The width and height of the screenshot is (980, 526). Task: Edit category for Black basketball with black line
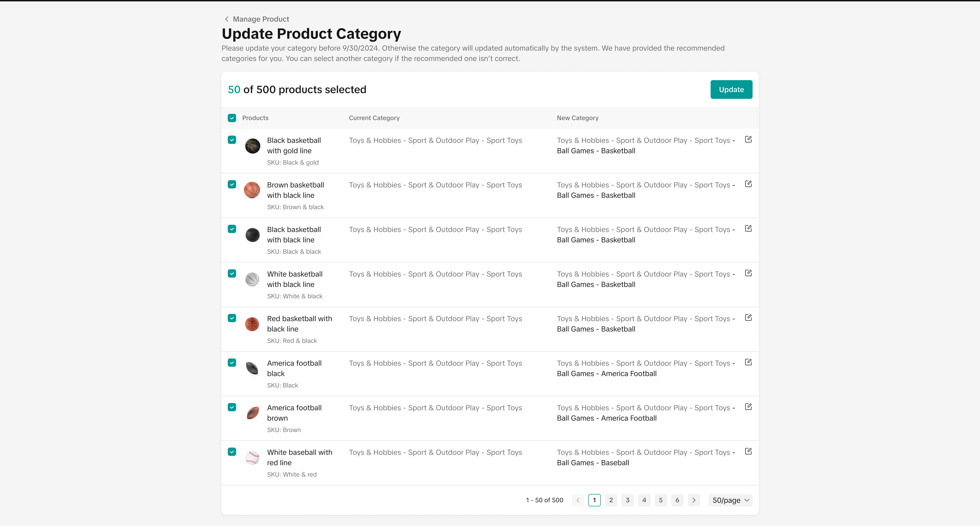[748, 228]
